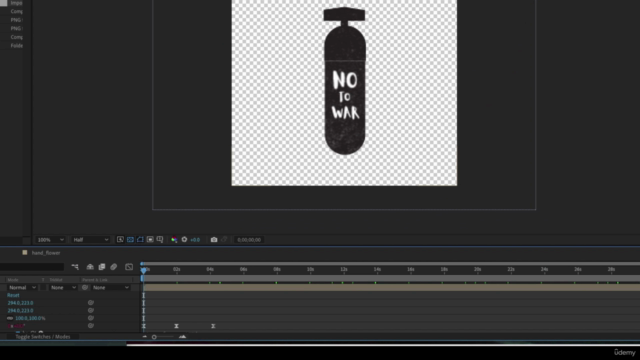
Task: Toggle the scale constrain proportions link
Action: tap(10, 318)
